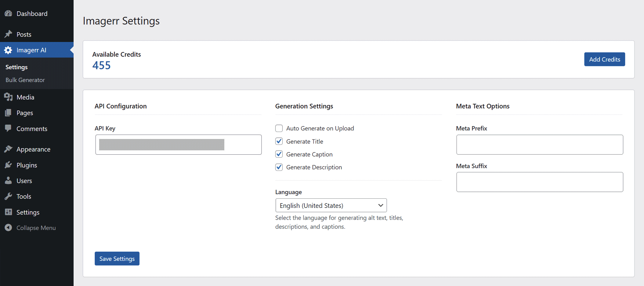Viewport: 644px width, 286px height.
Task: Click the Imagerr Settings heading
Action: click(121, 21)
